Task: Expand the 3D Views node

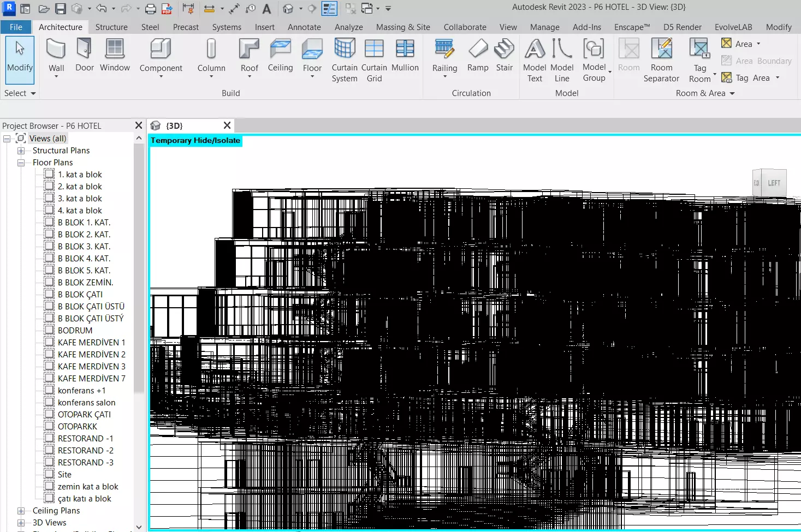Action: 21,523
